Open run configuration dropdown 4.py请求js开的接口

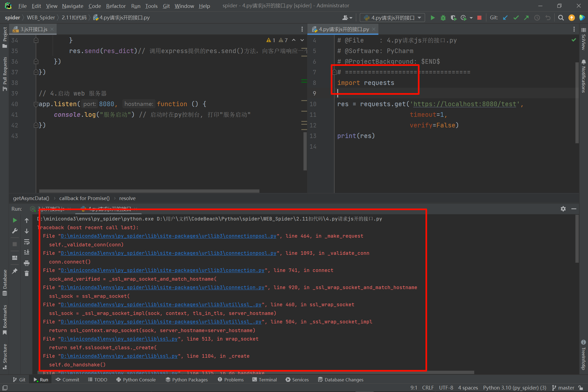(393, 18)
